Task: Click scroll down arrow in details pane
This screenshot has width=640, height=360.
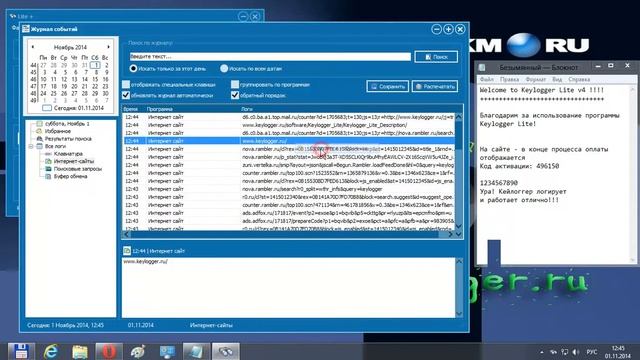Action: tap(459, 313)
